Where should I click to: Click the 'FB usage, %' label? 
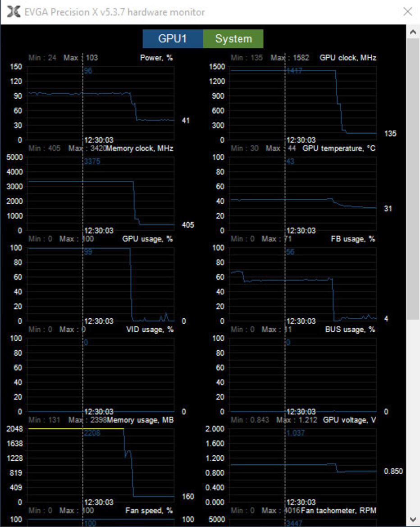click(353, 239)
